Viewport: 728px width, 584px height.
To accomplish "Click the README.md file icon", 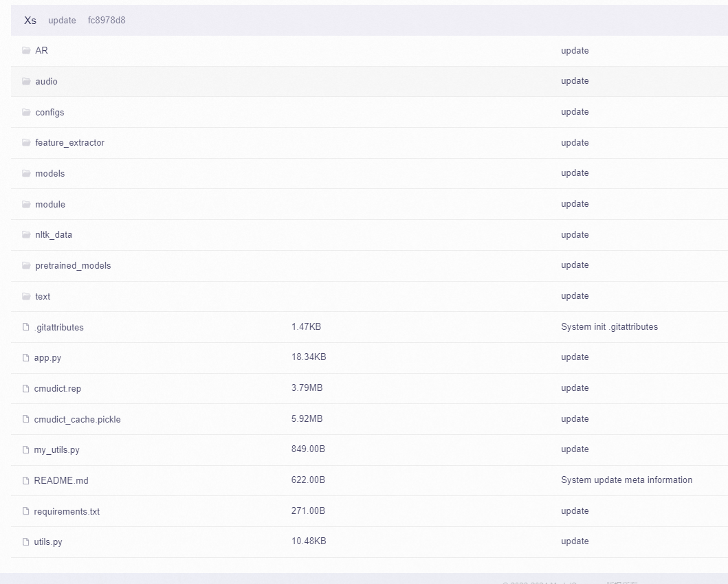I will tap(26, 481).
